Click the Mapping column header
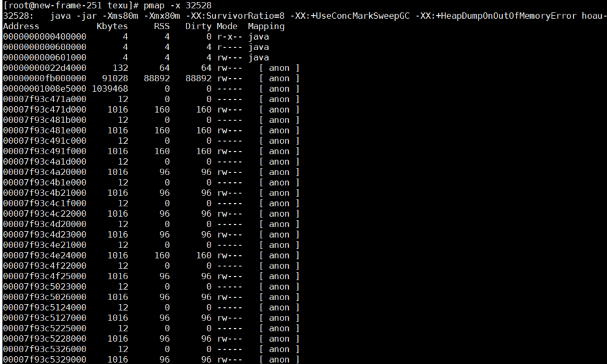 point(266,27)
